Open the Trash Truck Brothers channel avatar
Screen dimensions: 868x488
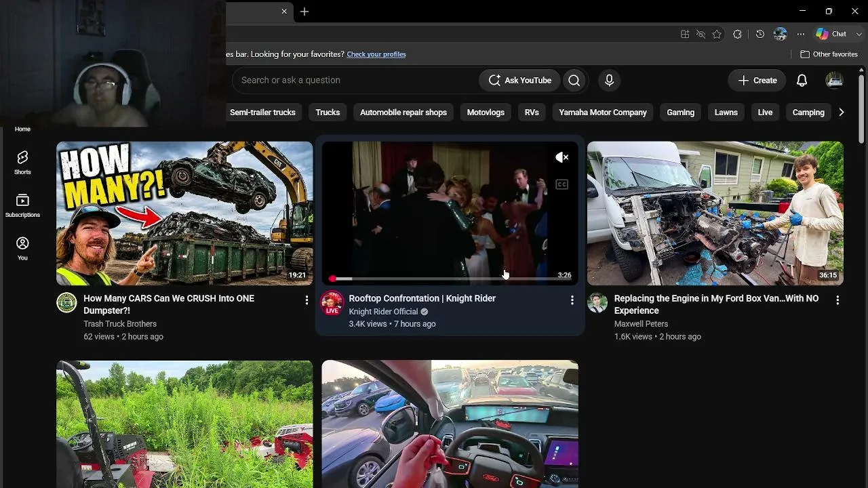point(66,302)
